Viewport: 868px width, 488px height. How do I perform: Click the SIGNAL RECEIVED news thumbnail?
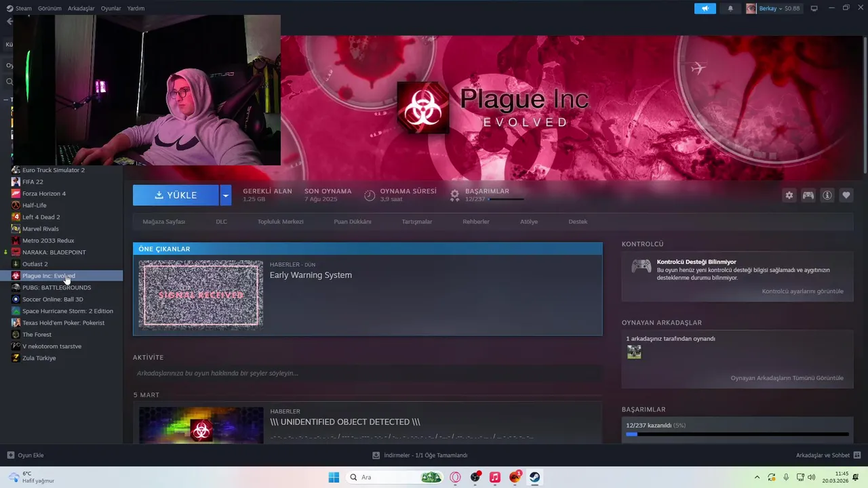tap(201, 295)
